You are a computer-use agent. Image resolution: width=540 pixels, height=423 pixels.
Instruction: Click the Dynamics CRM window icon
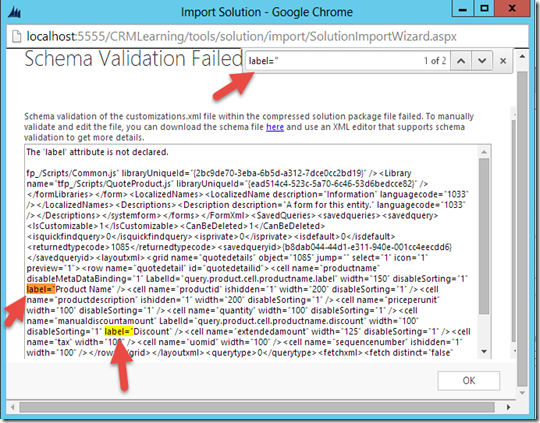coord(14,12)
